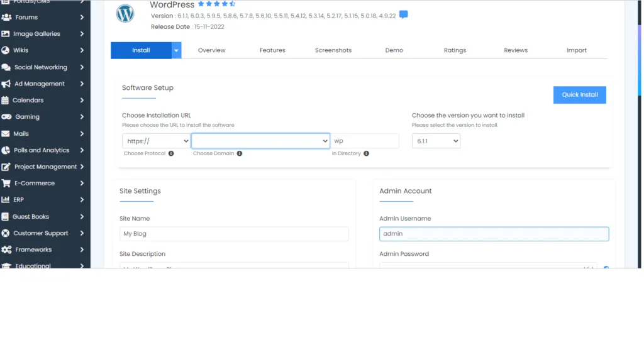Viewport: 644px width, 362px height.
Task: Open the Social Networking category
Action: click(41, 67)
